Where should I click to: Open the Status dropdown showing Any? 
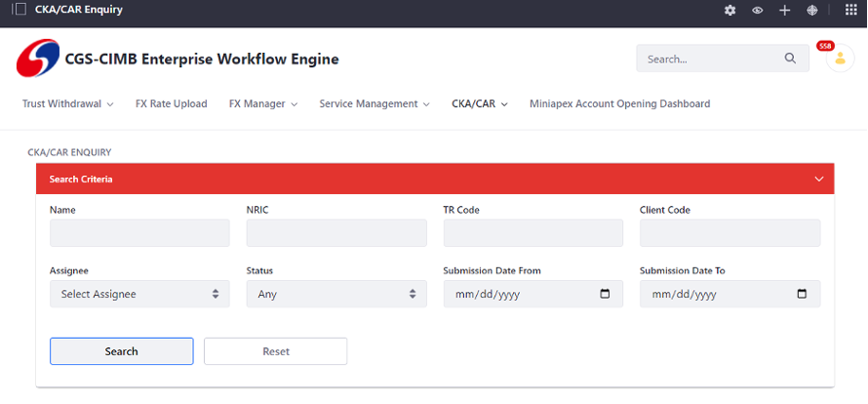click(336, 294)
